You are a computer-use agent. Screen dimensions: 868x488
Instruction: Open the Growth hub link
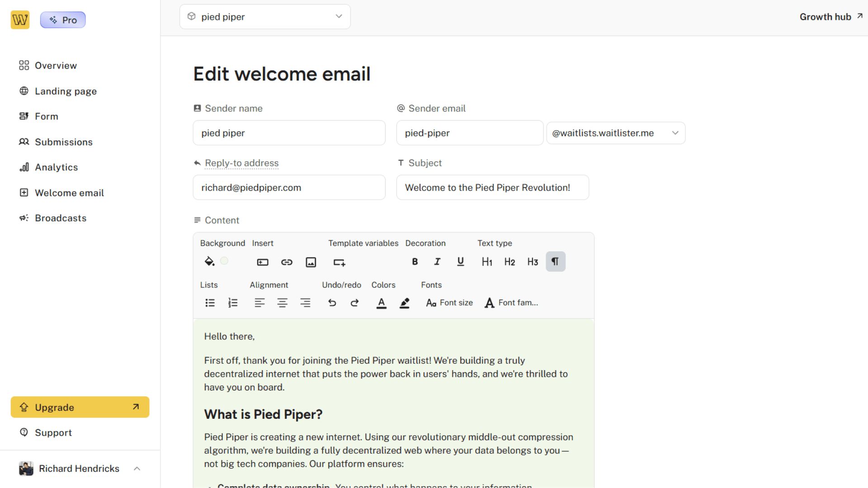(830, 17)
